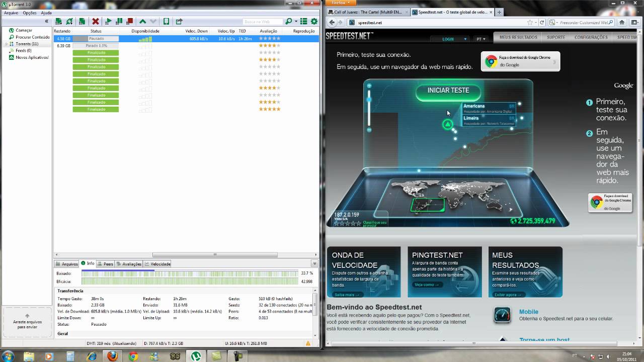Viewport: 644px width, 362px height.
Task: Select Procurar Conteúdo in the sidebar
Action: pyautogui.click(x=33, y=37)
